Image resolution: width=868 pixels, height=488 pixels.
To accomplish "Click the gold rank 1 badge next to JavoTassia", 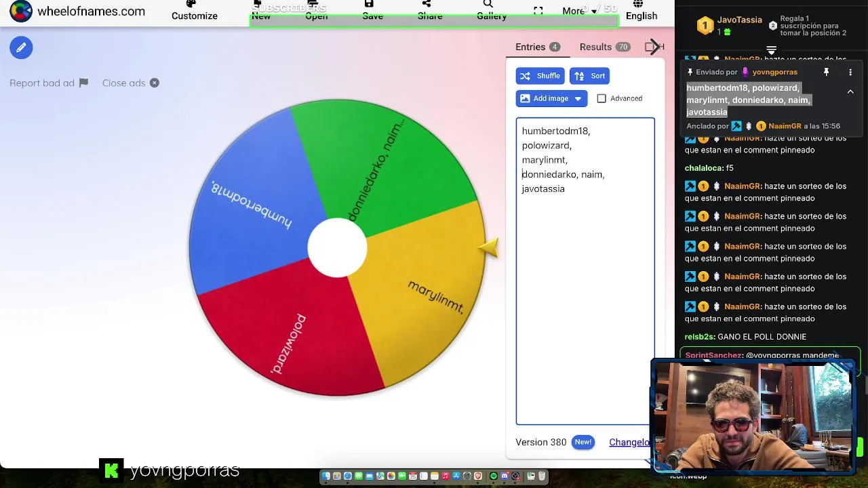I will click(x=705, y=26).
